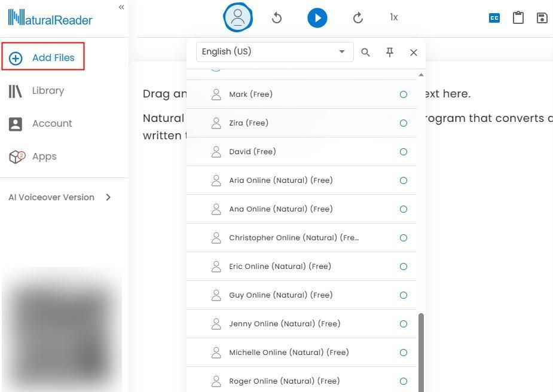Image resolution: width=553 pixels, height=392 pixels.
Task: Select Aria Online (Natural) radio button
Action: pos(404,180)
